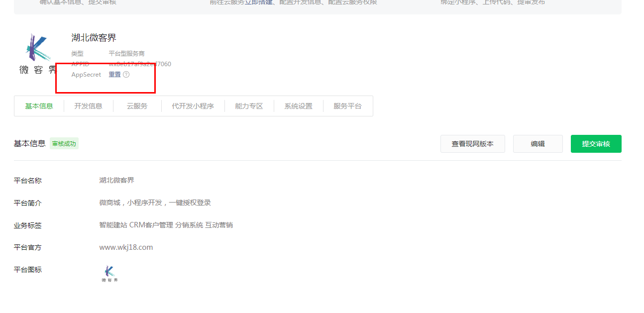The image size is (644, 313).
Task: Click the 平台图标 field label
Action: coord(28,270)
